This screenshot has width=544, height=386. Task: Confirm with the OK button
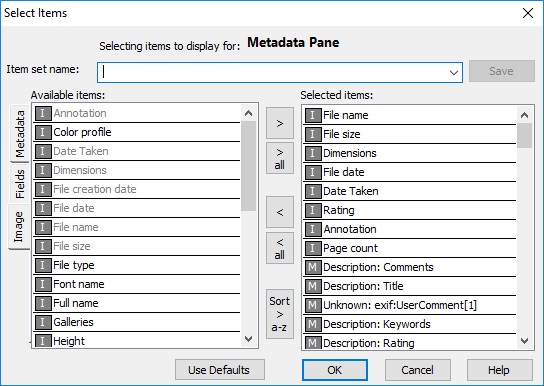pos(335,370)
